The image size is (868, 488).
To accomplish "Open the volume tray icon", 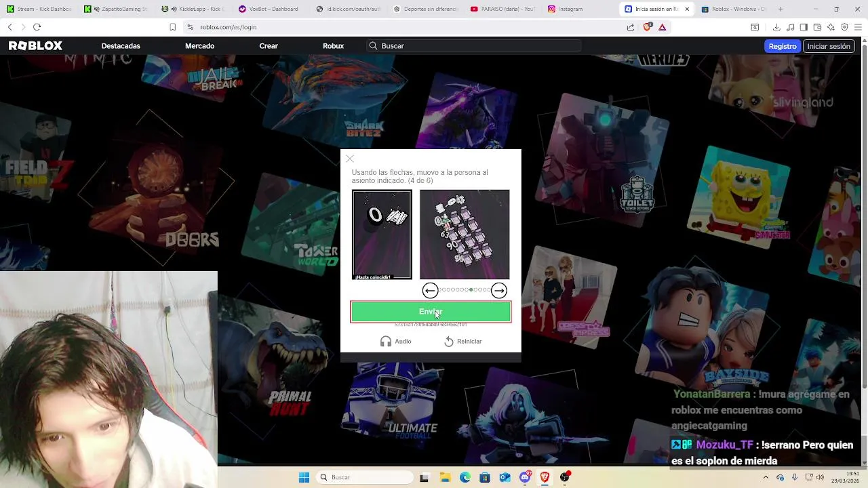I will pos(820,477).
